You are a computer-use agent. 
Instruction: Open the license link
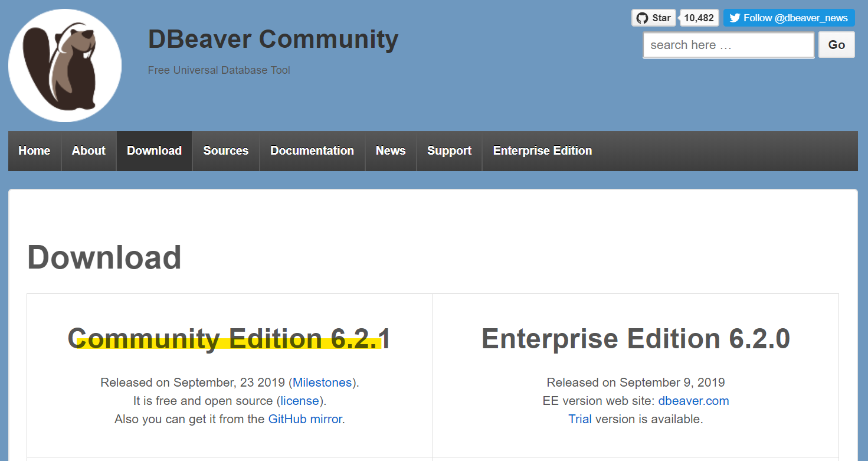point(300,401)
